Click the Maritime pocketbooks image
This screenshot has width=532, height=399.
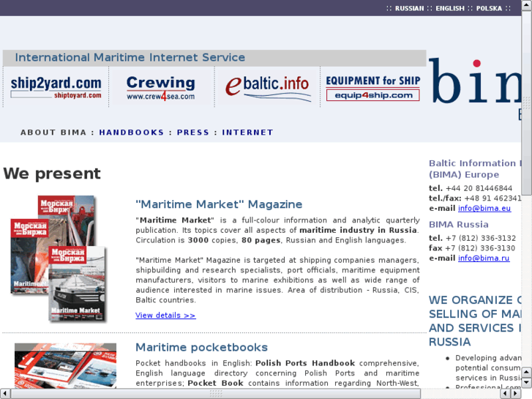[x=65, y=365]
